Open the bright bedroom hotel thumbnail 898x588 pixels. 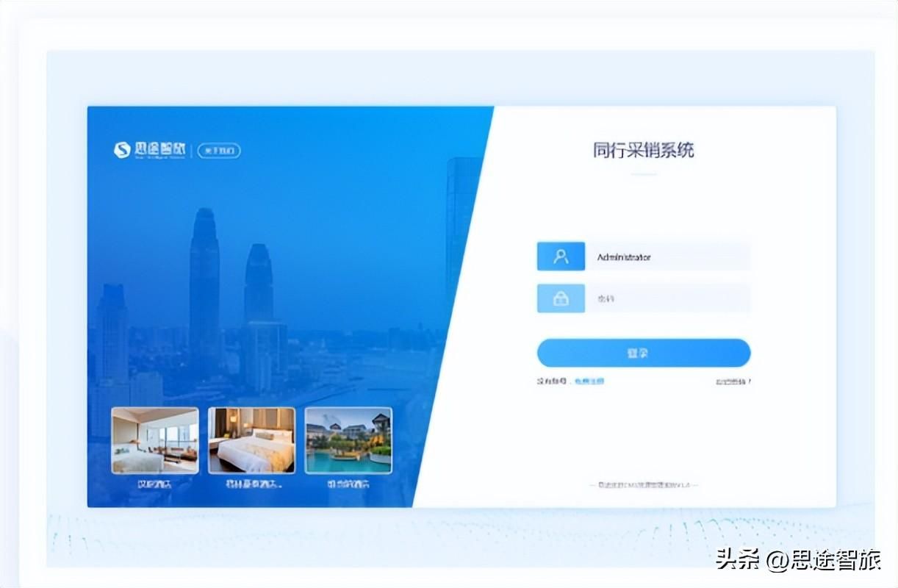tap(155, 440)
